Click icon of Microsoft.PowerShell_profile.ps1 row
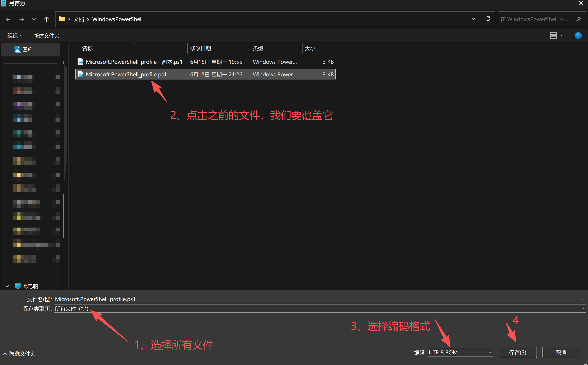The height and width of the screenshot is (365, 588). click(80, 74)
